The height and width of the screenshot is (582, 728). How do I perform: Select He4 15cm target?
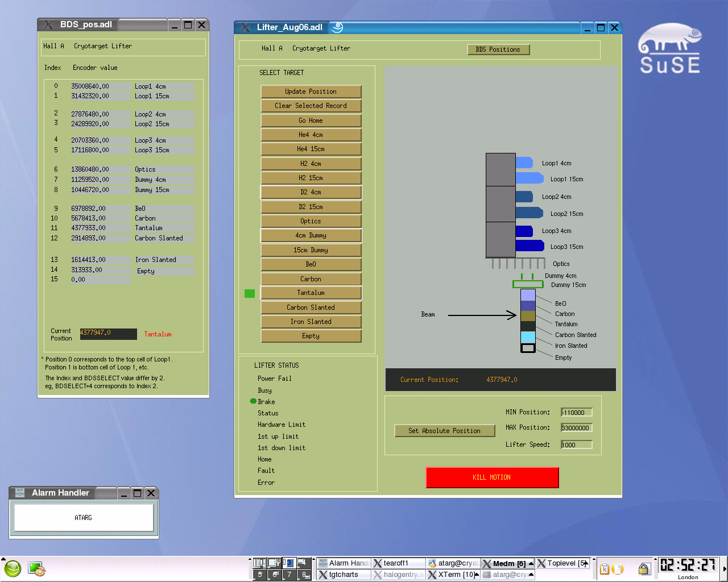[311, 149]
